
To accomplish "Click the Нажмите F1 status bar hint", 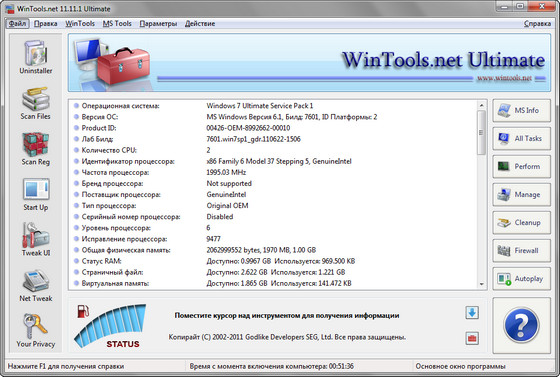I will tap(66, 366).
